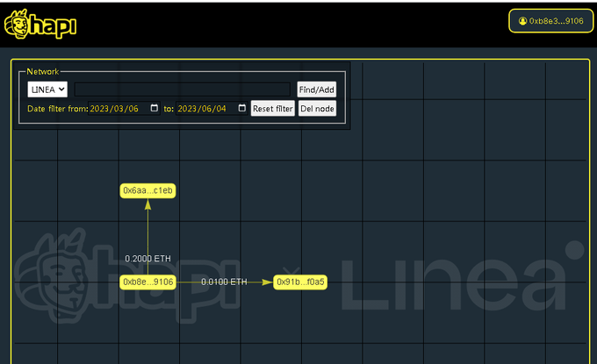Click the Reset filter button
The height and width of the screenshot is (364, 597).
point(273,109)
